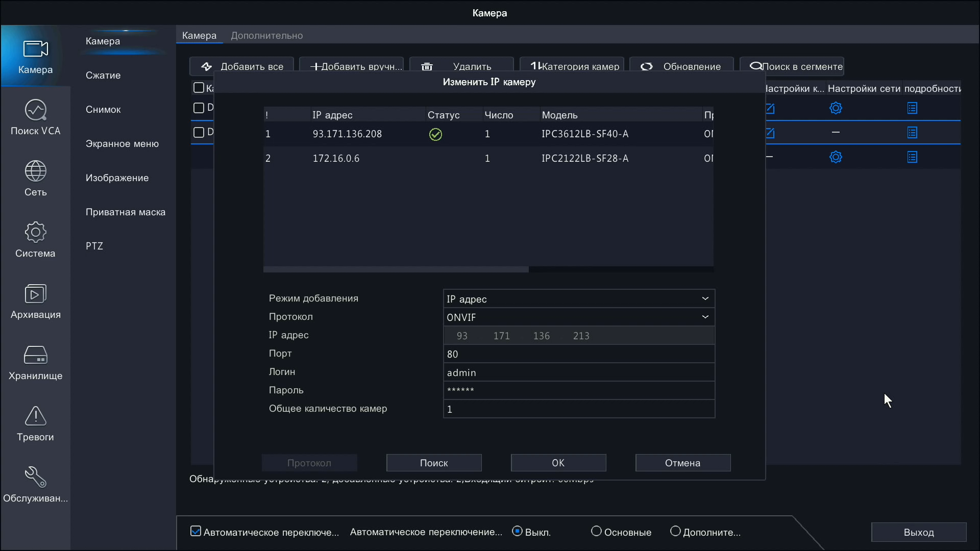Toggle Автоматическое переключение checkbox
The image size is (980, 551).
pos(195,531)
